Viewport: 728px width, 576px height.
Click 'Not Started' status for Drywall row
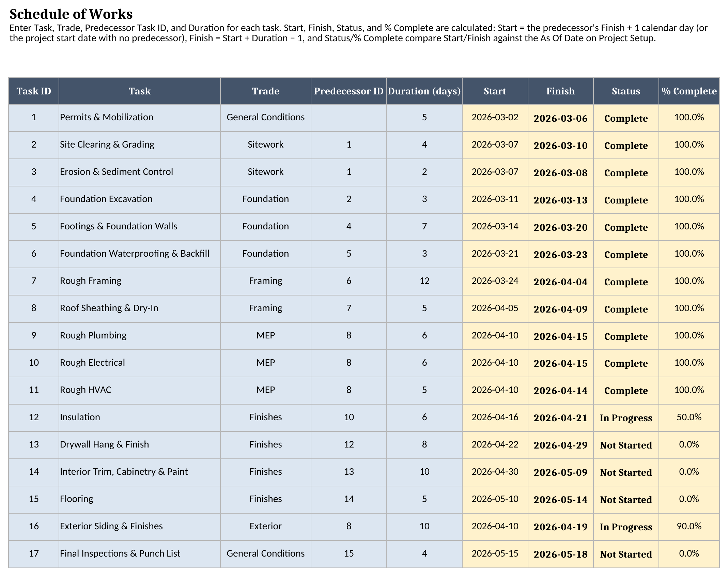[x=626, y=445]
